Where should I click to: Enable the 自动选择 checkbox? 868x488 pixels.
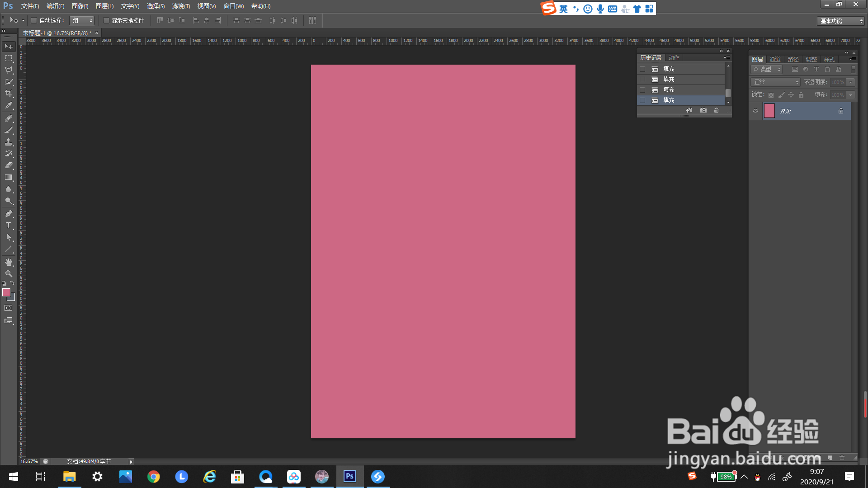click(34, 20)
